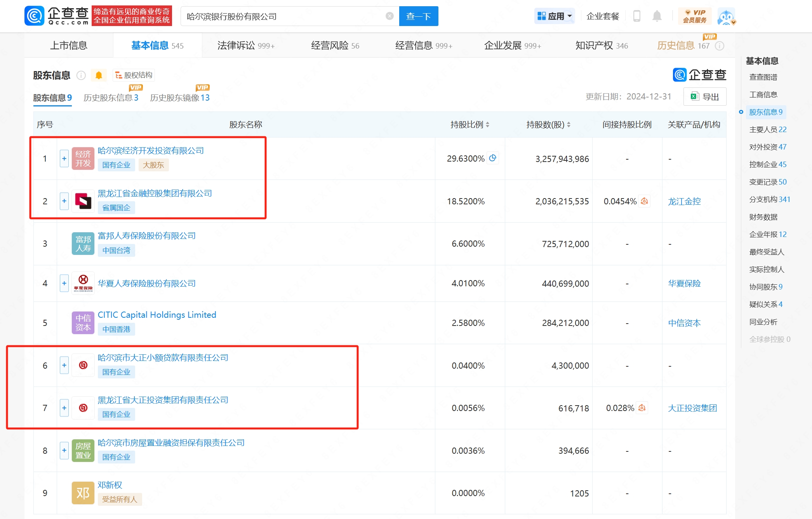
Task: Go to 对外投资 47 in sidebar
Action: (768, 147)
